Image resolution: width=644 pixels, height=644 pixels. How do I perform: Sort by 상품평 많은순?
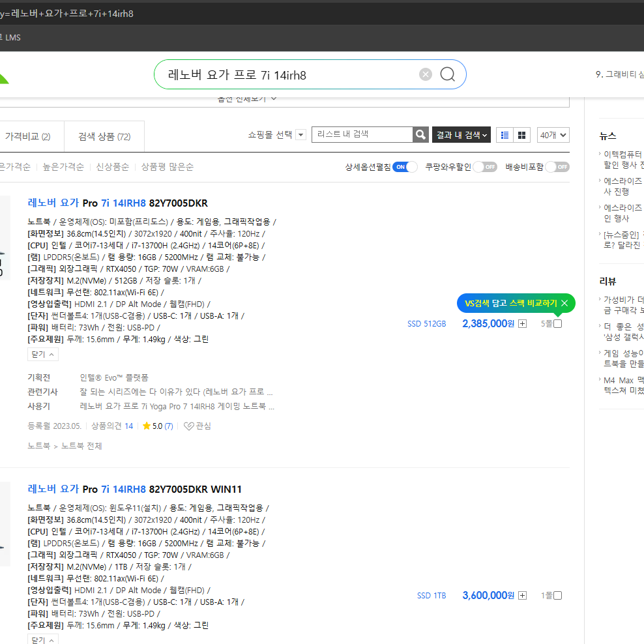(167, 167)
